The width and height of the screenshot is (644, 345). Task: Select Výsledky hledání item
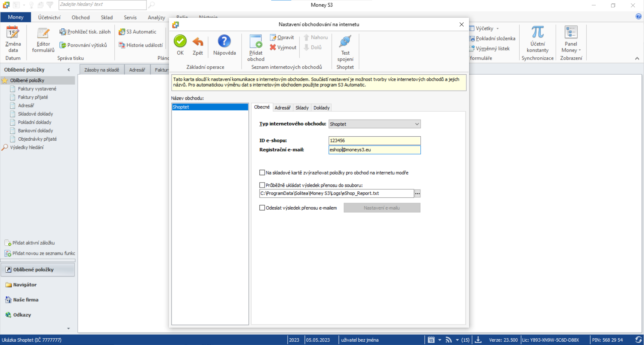click(27, 147)
